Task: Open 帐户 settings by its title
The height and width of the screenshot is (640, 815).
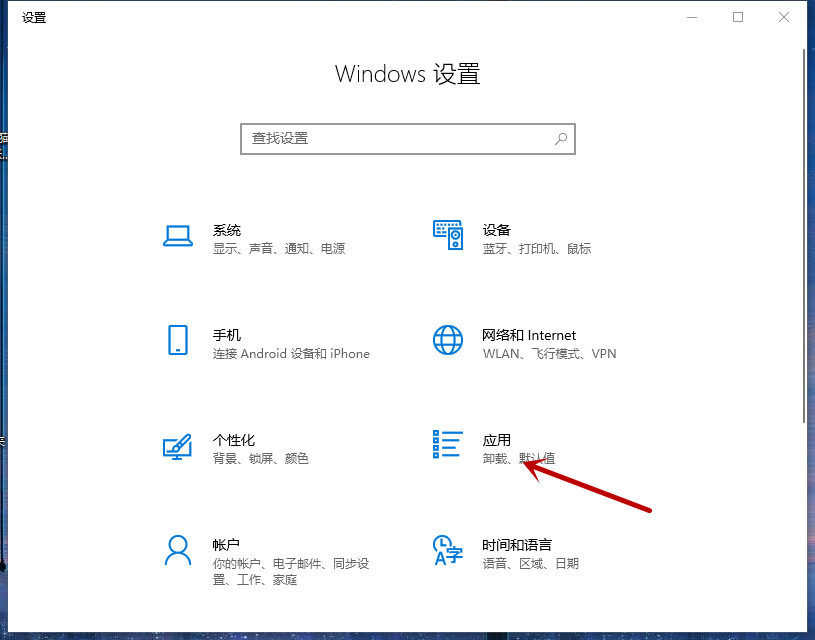Action: click(227, 545)
